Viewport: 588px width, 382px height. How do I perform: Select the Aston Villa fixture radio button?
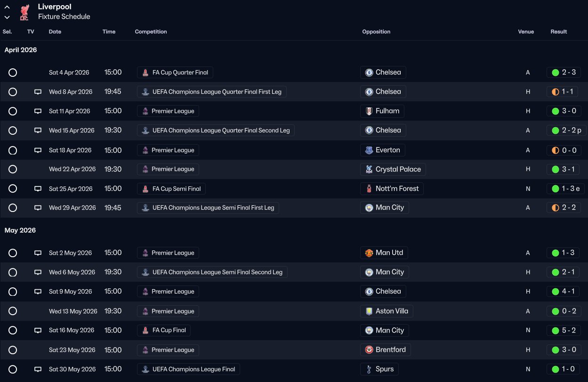pyautogui.click(x=13, y=311)
